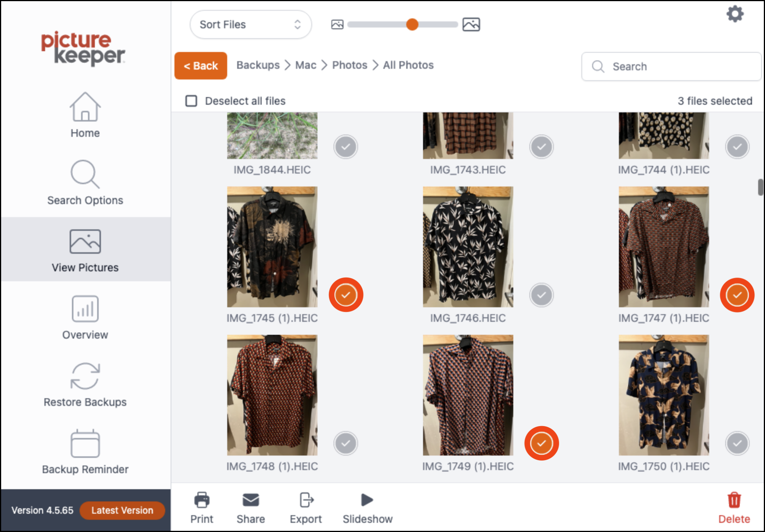This screenshot has height=532, width=765.
Task: Open Search Options magnifier icon
Action: 85,174
